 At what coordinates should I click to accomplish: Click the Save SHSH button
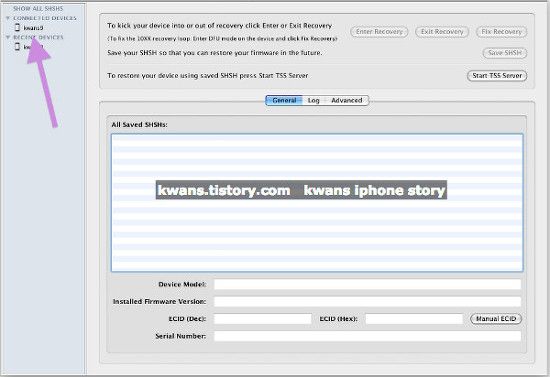click(505, 53)
